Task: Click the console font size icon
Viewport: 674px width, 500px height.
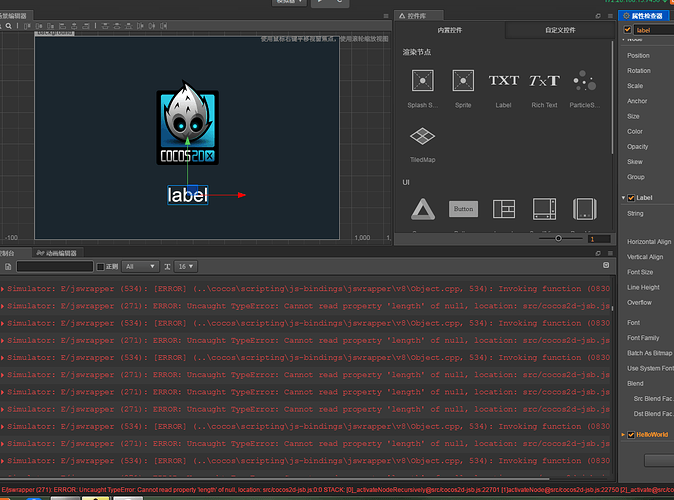Action: [167, 267]
